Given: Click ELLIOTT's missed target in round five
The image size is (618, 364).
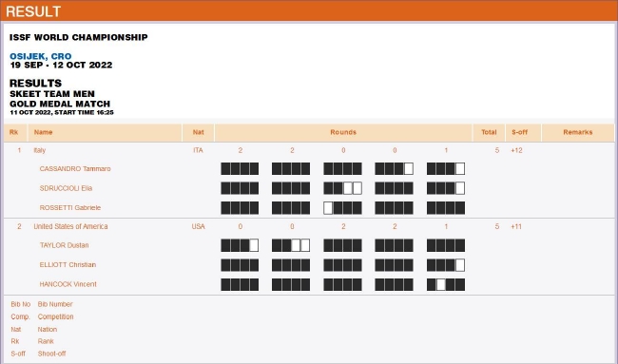Looking at the screenshot, I should pyautogui.click(x=460, y=265).
